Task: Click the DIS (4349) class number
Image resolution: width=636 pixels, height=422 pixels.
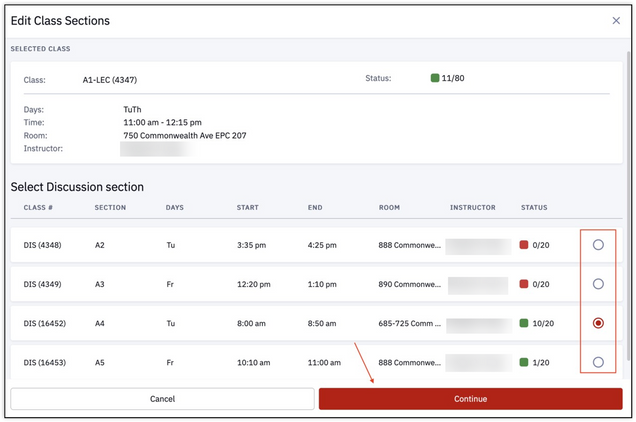Action: [x=42, y=284]
